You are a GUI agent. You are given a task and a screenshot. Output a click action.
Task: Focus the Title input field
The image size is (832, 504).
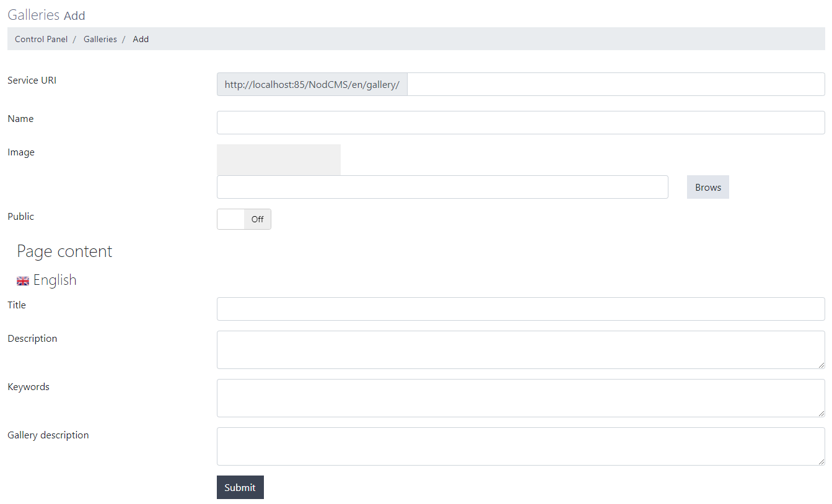coord(520,309)
